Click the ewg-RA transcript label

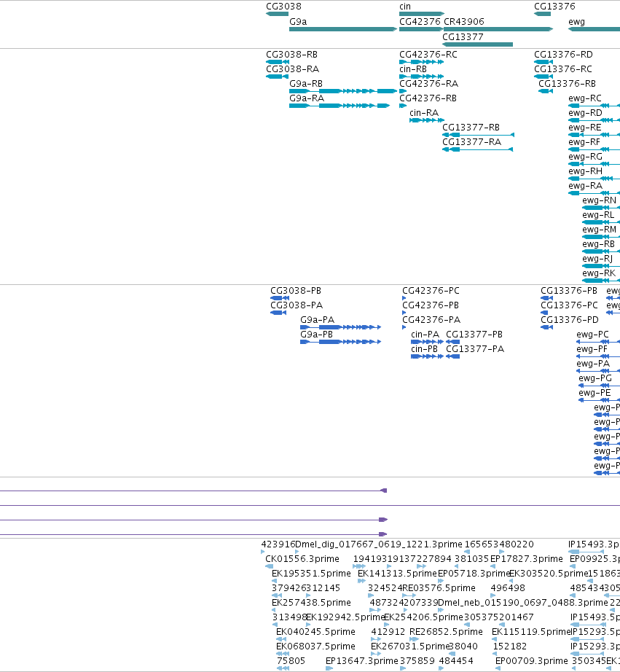[x=585, y=186]
